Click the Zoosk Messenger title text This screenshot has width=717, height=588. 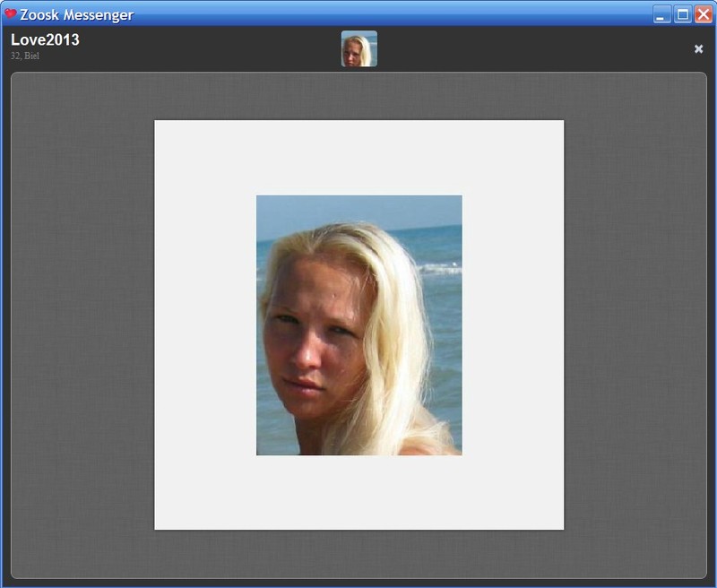pos(77,14)
